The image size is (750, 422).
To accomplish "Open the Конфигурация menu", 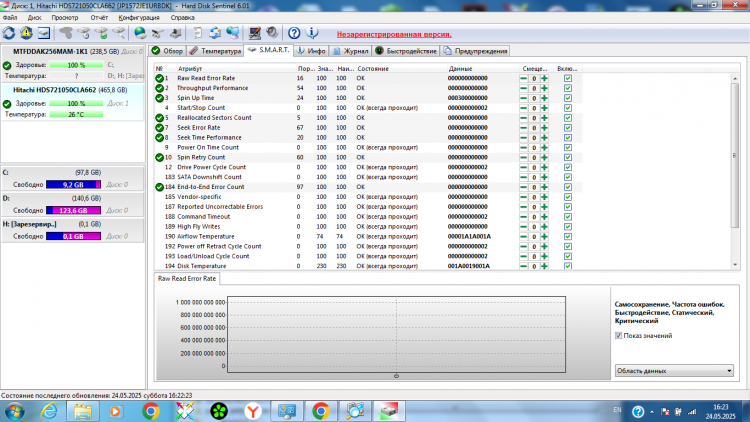I will click(x=139, y=18).
